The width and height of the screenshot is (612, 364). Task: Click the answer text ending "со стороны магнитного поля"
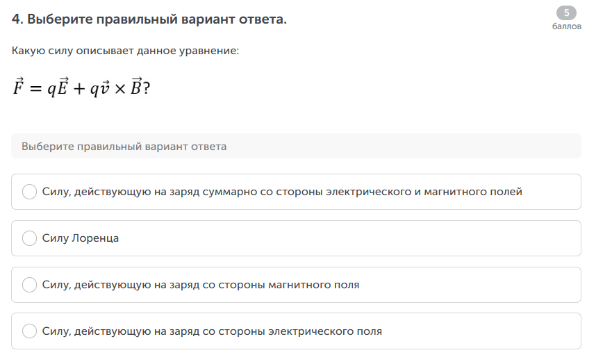[201, 285]
